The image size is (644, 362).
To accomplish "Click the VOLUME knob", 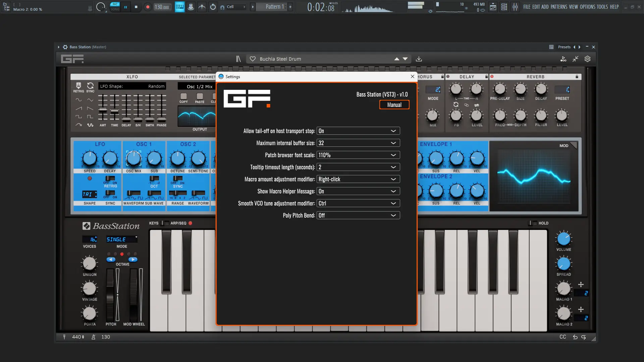I will point(563,239).
